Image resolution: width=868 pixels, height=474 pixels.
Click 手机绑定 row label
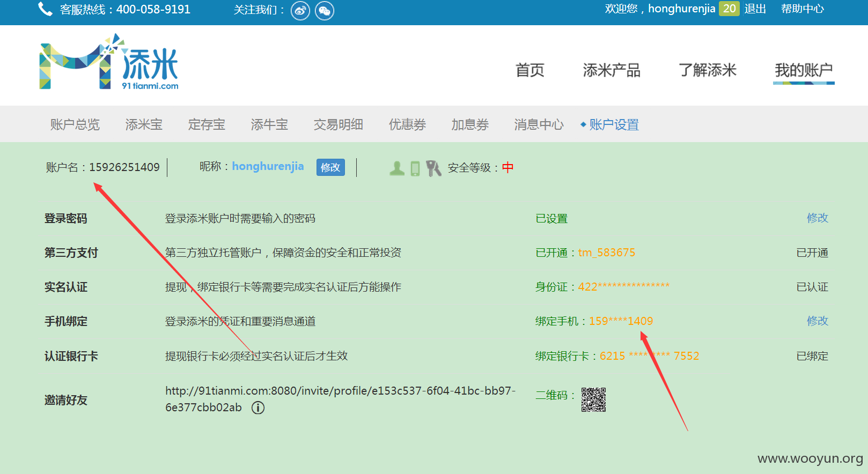(65, 321)
